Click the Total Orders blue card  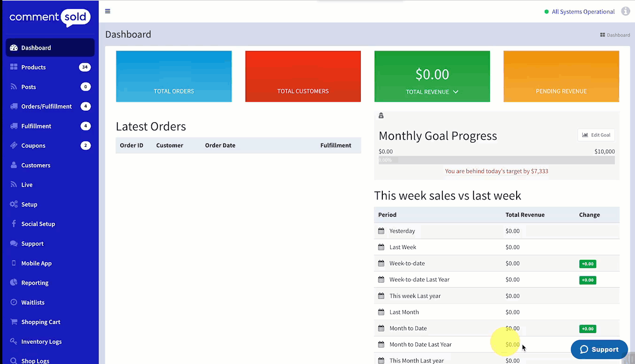coord(174,76)
